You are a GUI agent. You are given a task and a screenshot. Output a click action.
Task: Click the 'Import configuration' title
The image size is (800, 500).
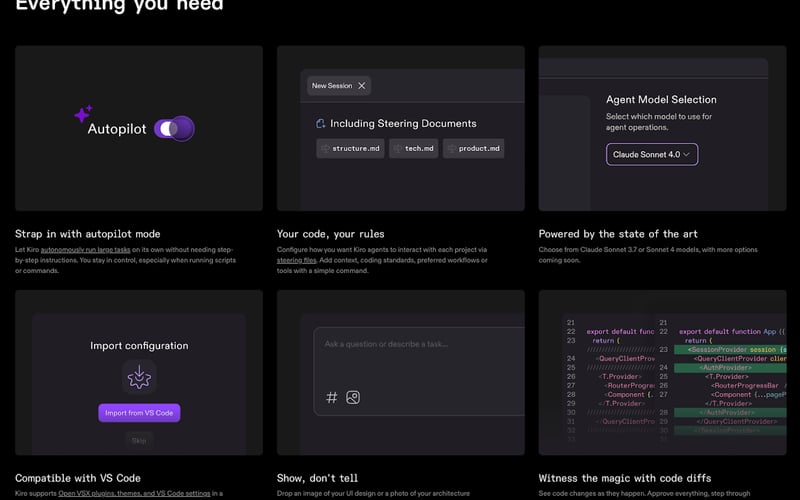(139, 345)
